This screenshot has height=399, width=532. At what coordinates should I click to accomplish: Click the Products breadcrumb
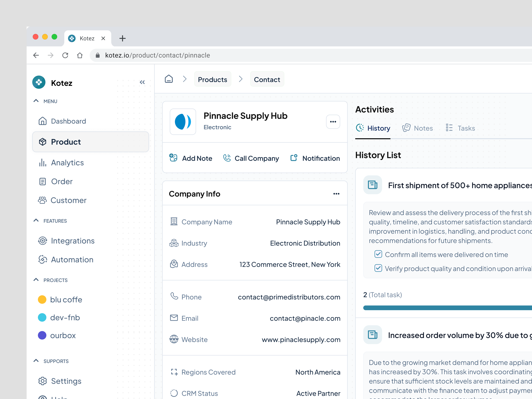(213, 79)
